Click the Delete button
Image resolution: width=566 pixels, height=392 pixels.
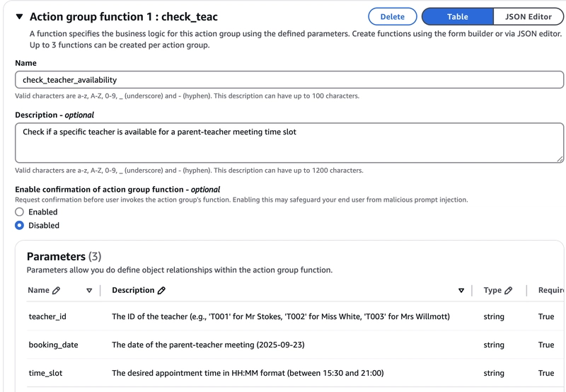(x=393, y=16)
